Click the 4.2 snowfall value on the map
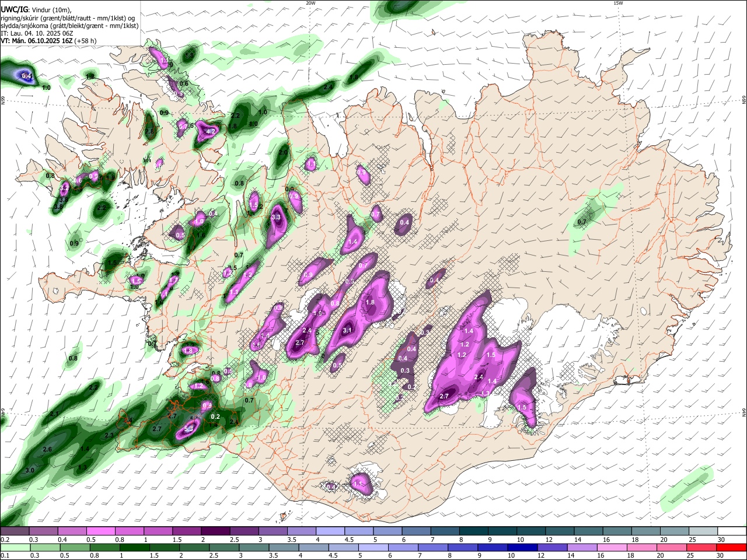 click(211, 132)
